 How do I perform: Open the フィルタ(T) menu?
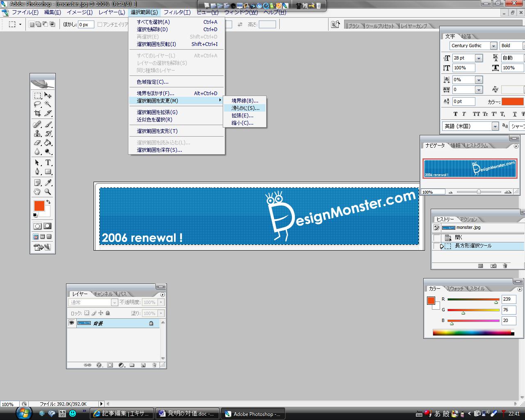(177, 12)
